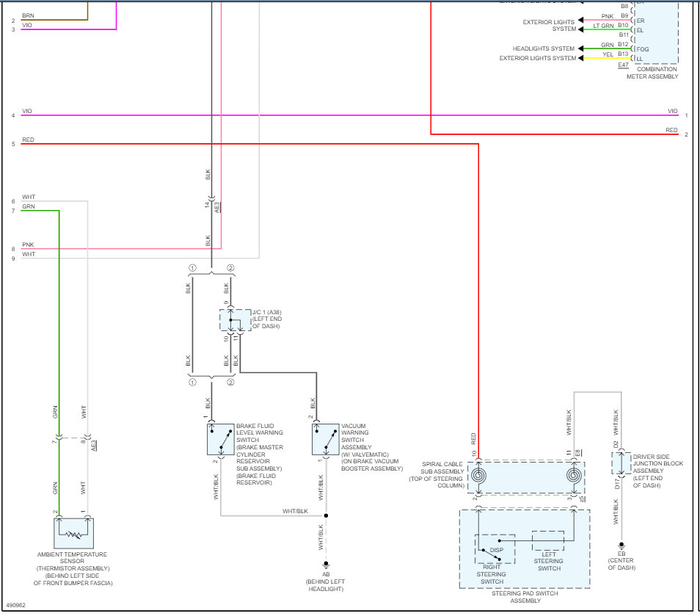Click the B12 pin label
Image resolution: width=700 pixels, height=616 pixels.
tap(623, 44)
